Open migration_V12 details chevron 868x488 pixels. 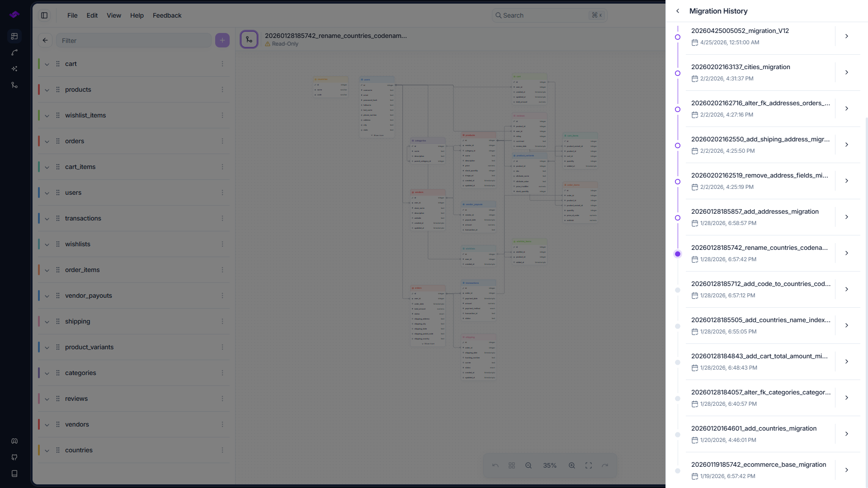click(x=847, y=36)
